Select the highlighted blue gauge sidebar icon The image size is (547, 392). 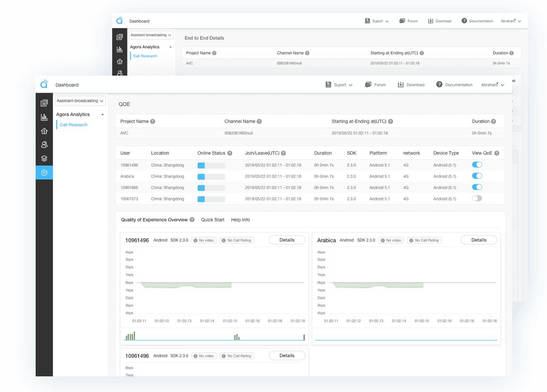(x=44, y=173)
